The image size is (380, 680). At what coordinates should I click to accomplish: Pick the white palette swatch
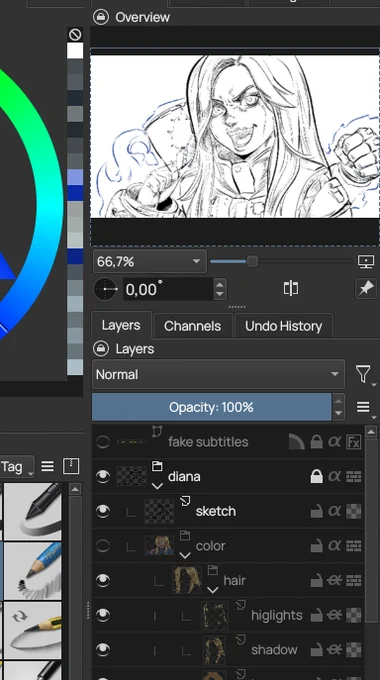tap(75, 50)
